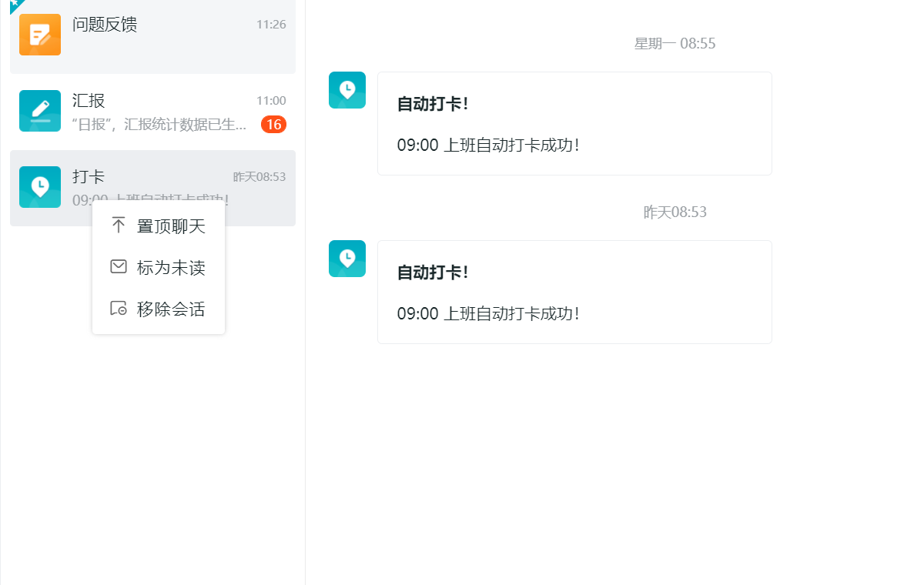Click the unread badge showing 16
The width and height of the screenshot is (924, 585).
click(x=273, y=124)
